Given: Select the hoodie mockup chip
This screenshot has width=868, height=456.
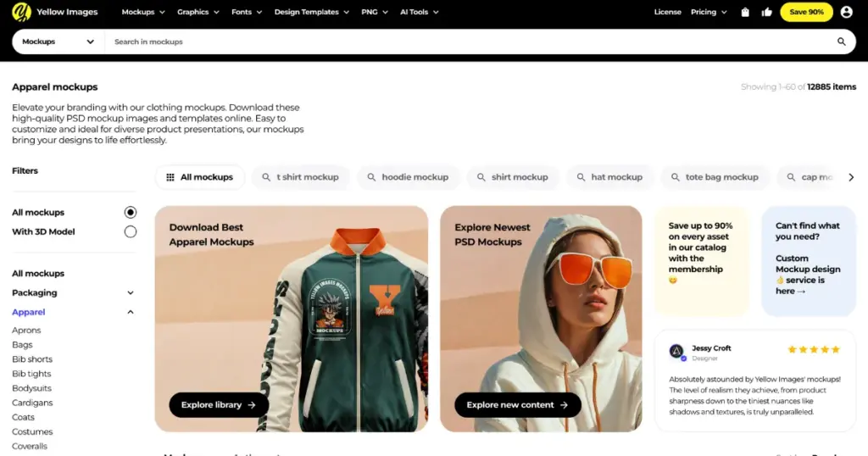Looking at the screenshot, I should point(409,177).
